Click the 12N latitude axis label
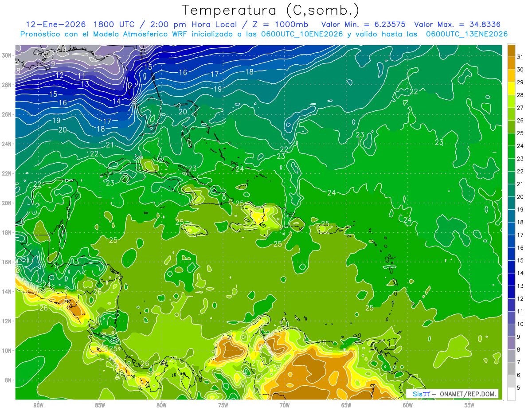The width and height of the screenshot is (532, 411). coord(8,321)
